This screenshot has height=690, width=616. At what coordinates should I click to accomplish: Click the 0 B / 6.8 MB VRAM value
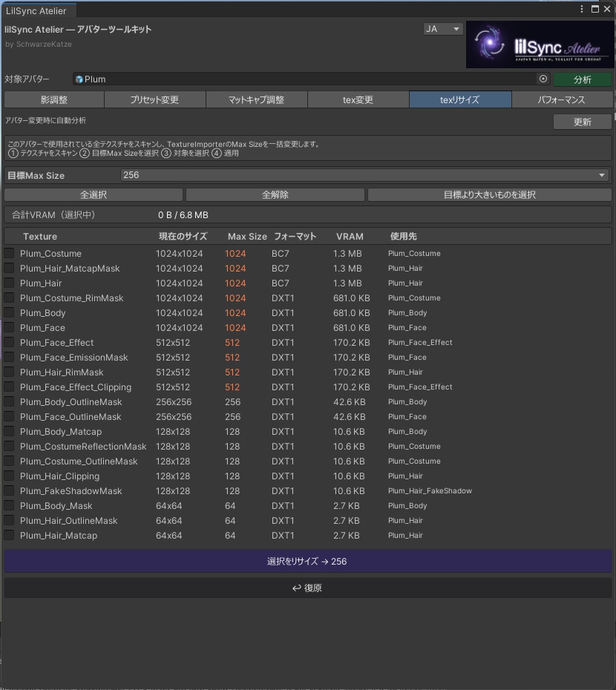pos(183,214)
